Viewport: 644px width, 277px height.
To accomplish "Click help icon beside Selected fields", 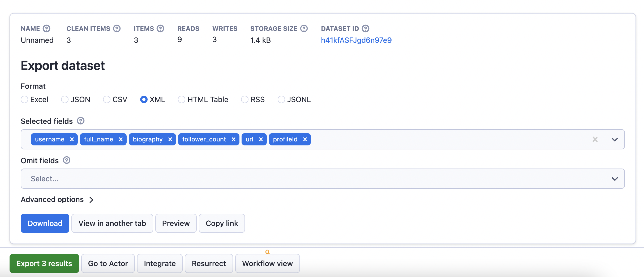I will click(x=81, y=121).
